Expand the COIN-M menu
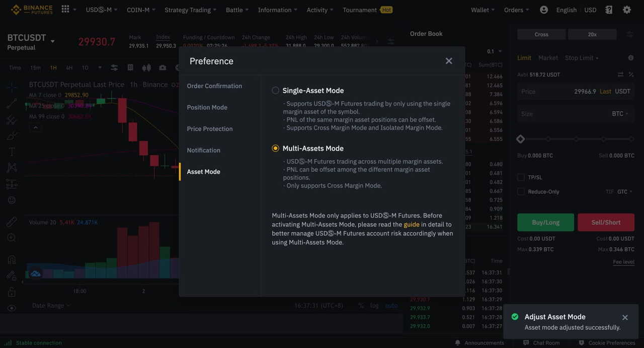 141,10
